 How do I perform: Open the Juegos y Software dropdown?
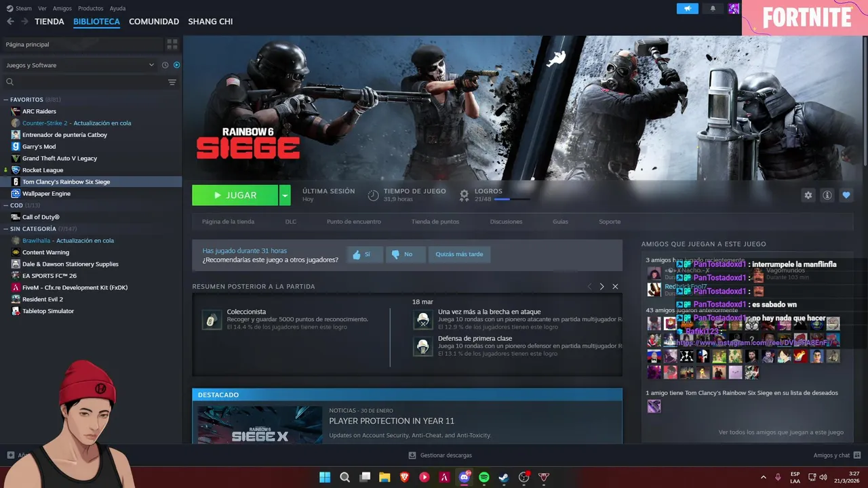coord(80,65)
